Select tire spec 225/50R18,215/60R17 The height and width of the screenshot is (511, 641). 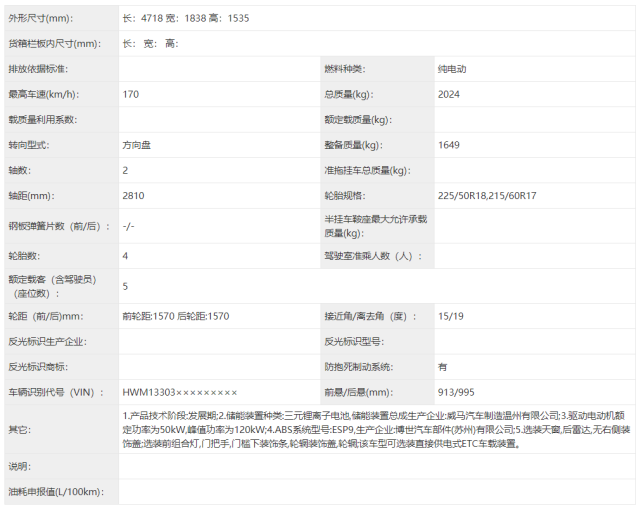click(x=487, y=196)
